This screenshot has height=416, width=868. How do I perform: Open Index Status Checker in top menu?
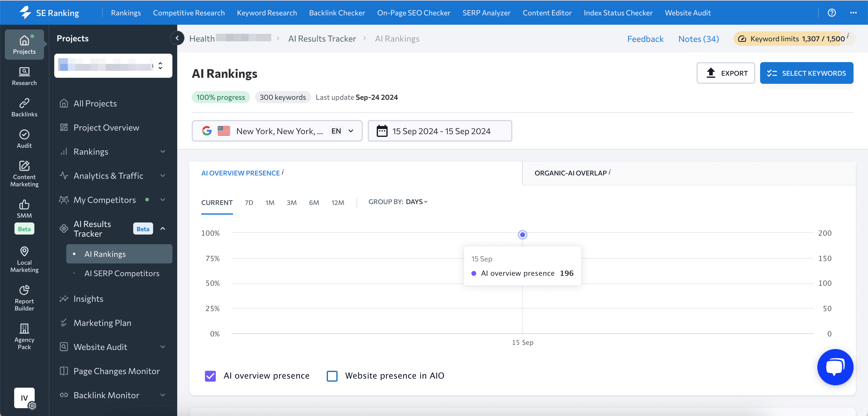tap(618, 13)
